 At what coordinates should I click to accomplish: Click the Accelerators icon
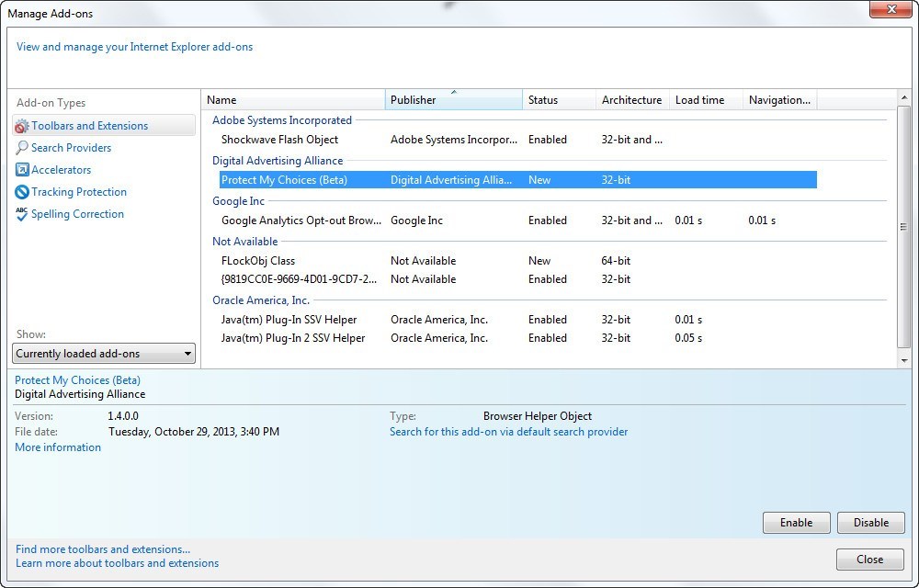tap(22, 170)
